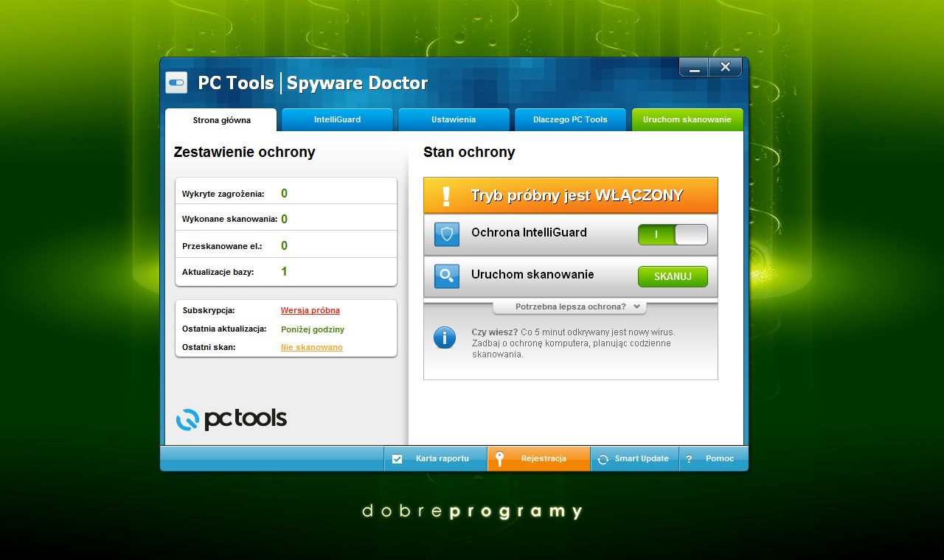This screenshot has width=944, height=560.
Task: Launch Smart Update
Action: coord(634,458)
